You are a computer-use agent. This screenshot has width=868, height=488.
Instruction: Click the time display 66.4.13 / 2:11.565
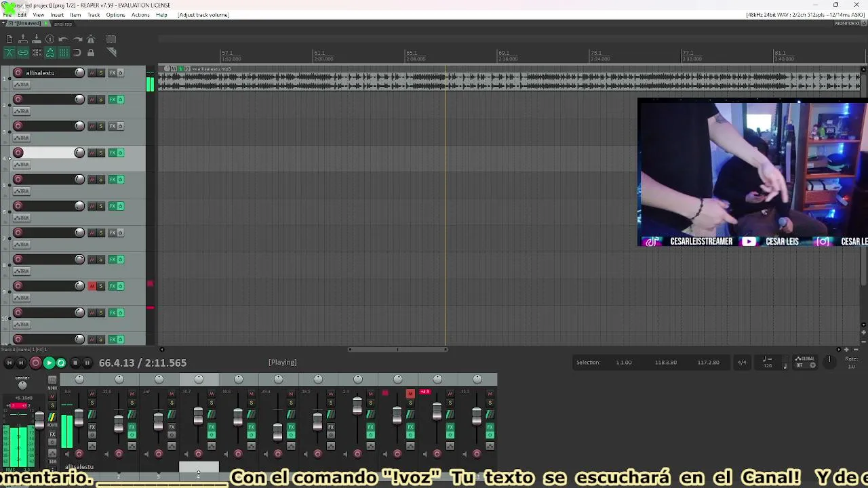tap(142, 363)
